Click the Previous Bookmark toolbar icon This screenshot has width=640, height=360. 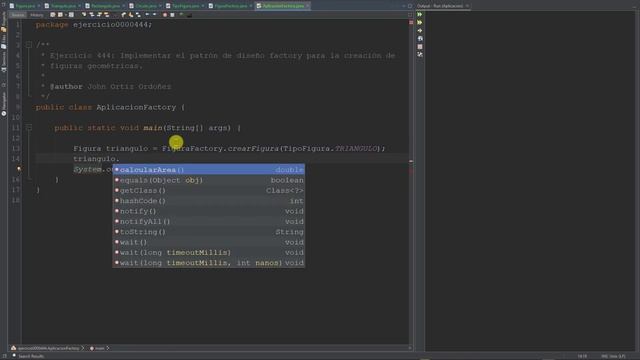point(123,15)
